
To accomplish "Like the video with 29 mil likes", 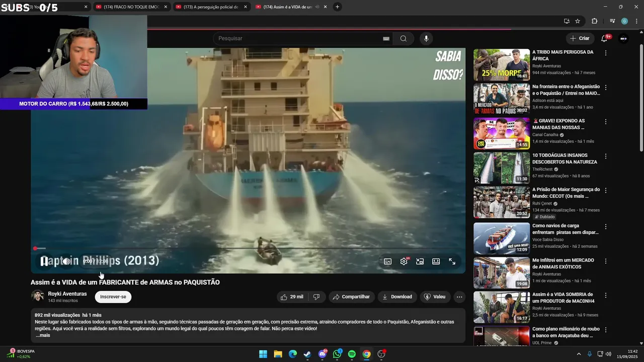I will point(292,297).
